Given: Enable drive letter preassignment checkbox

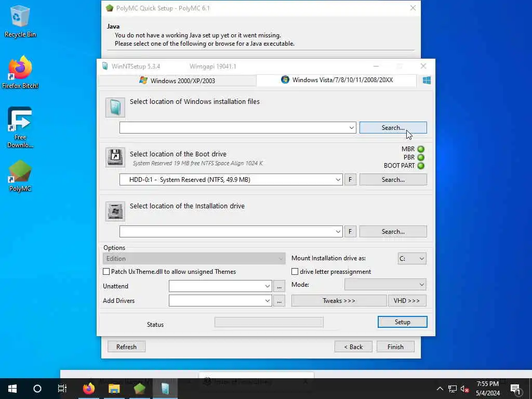Looking at the screenshot, I should pyautogui.click(x=295, y=272).
